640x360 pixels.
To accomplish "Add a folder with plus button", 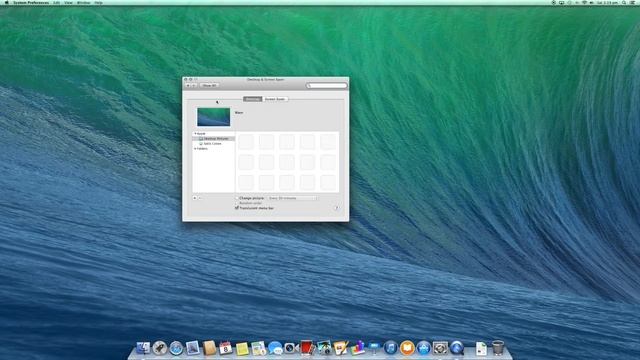I will (195, 198).
